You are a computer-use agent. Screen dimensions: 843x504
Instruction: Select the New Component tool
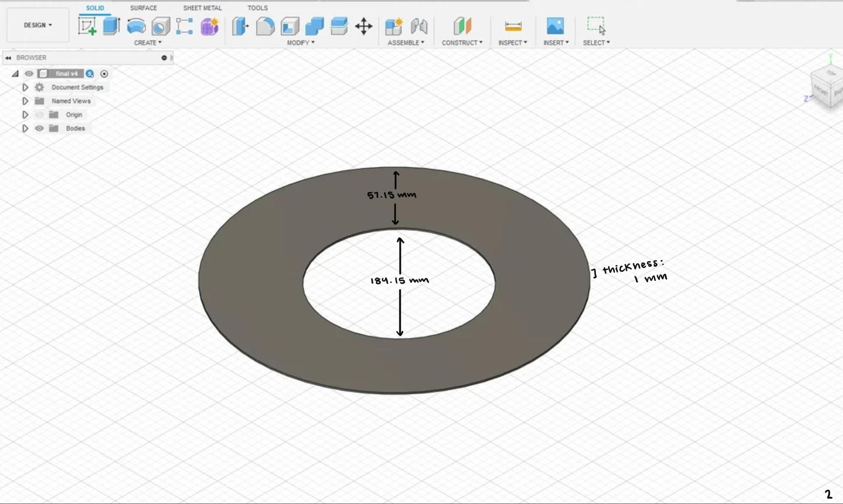(x=394, y=26)
